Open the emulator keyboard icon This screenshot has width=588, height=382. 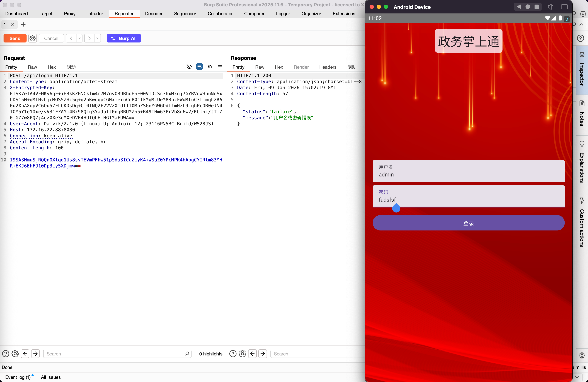[564, 7]
